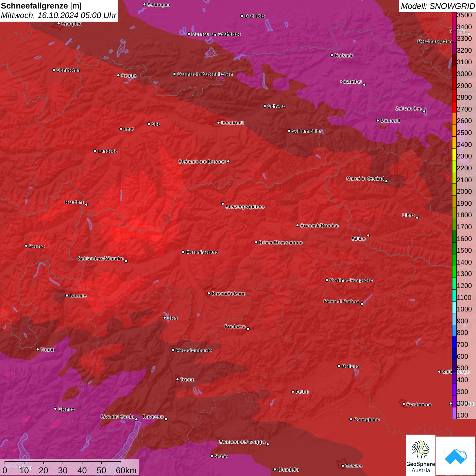Image resolution: width=476 pixels, height=476 pixels.
Task: Click the 'Berchtesgaden' label
Action: pos(435,41)
